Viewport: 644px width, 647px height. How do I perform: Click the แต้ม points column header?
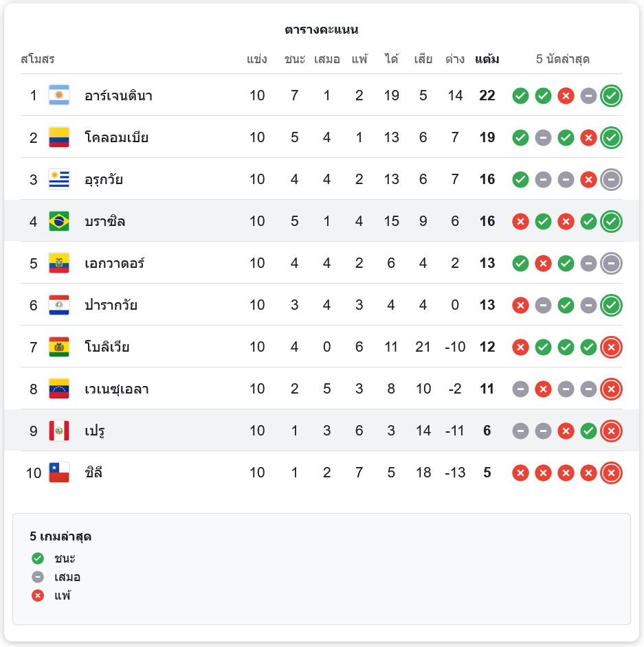487,59
